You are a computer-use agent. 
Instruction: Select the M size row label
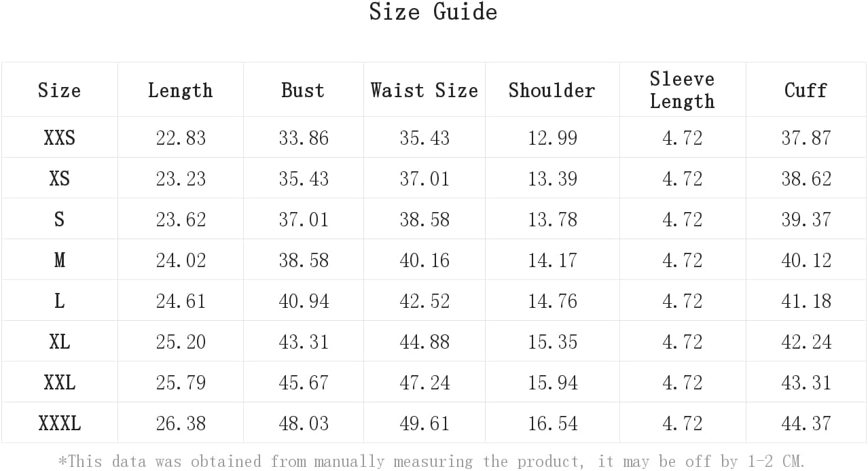click(59, 260)
